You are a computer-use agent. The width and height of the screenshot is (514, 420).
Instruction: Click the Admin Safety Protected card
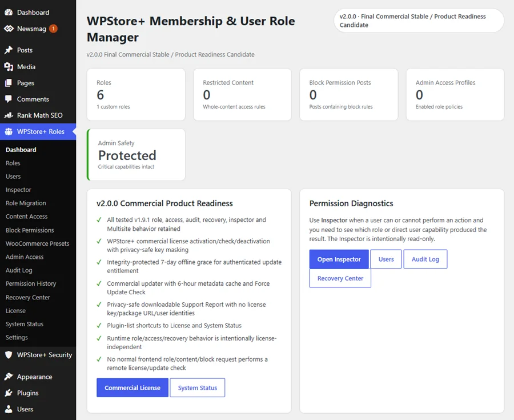pos(136,155)
